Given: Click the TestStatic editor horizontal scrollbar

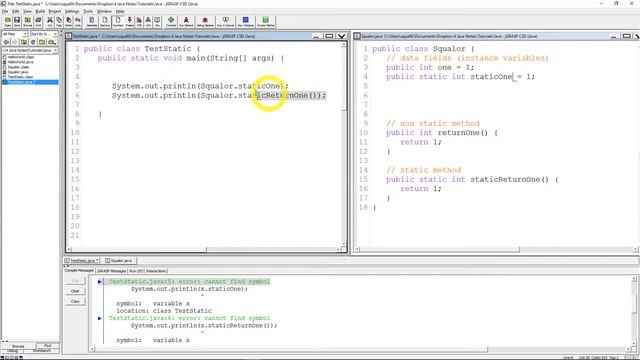Looking at the screenshot, I should (x=204, y=249).
